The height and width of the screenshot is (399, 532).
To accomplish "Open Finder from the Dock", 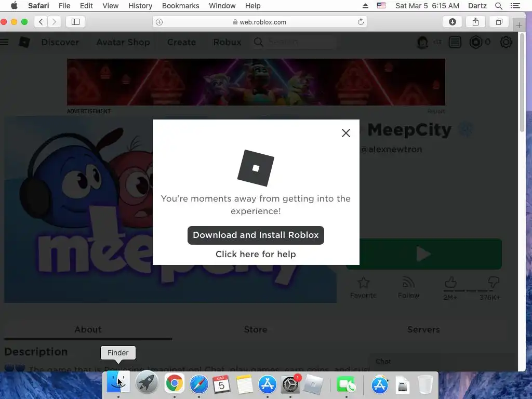I will pos(118,383).
